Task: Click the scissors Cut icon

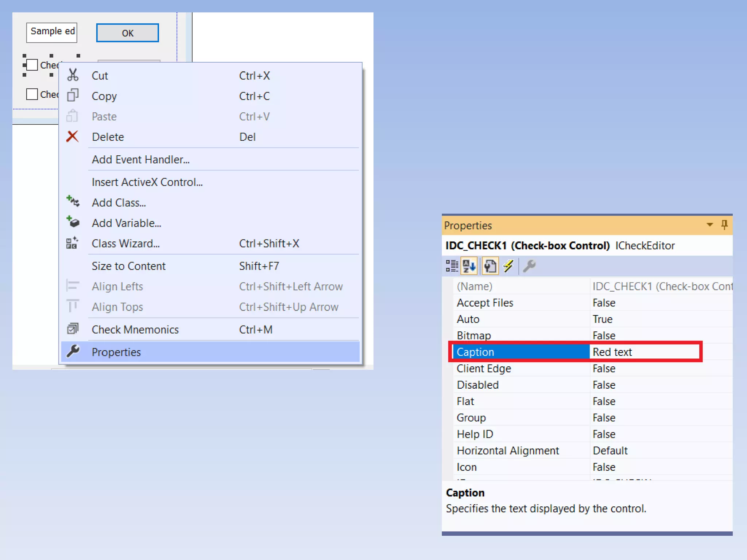Action: (x=73, y=75)
